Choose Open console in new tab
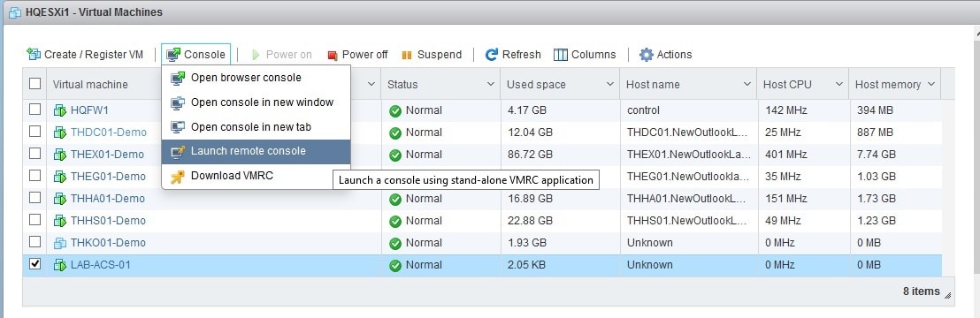980x318 pixels. pos(256,127)
